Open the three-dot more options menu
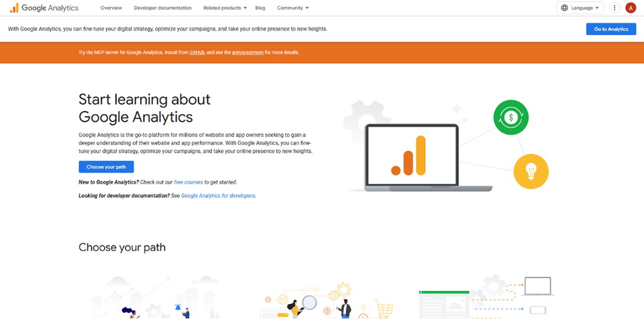The height and width of the screenshot is (326, 644). pos(614,8)
